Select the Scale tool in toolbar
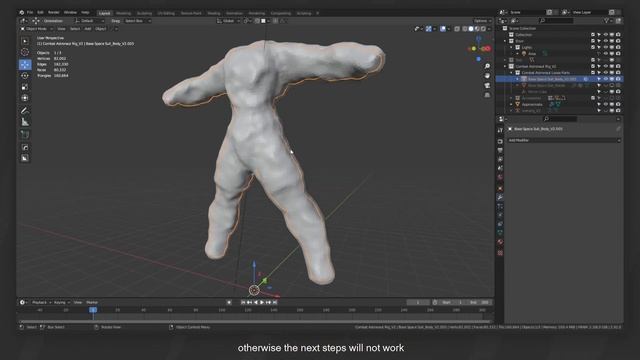This screenshot has height=360, width=640. (x=25, y=87)
